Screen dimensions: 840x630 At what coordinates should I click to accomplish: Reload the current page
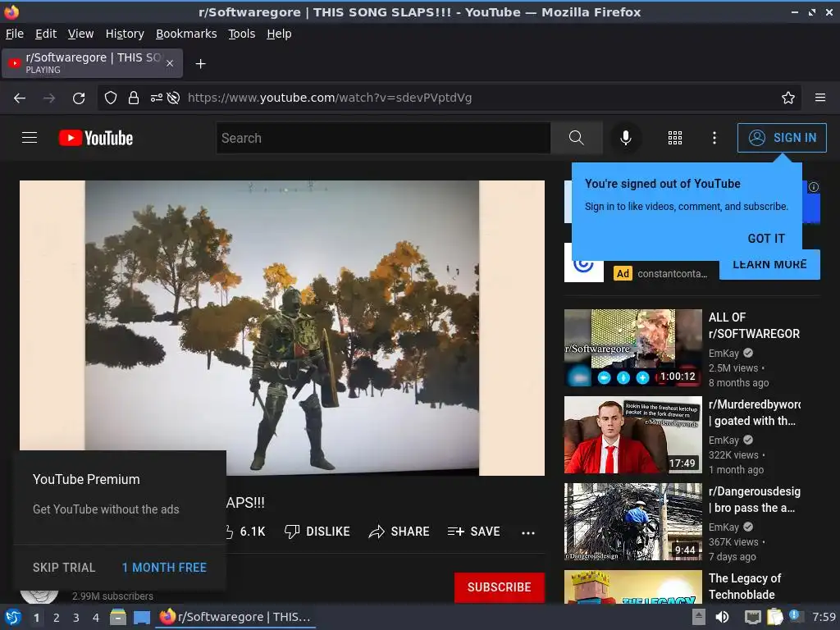[79, 98]
